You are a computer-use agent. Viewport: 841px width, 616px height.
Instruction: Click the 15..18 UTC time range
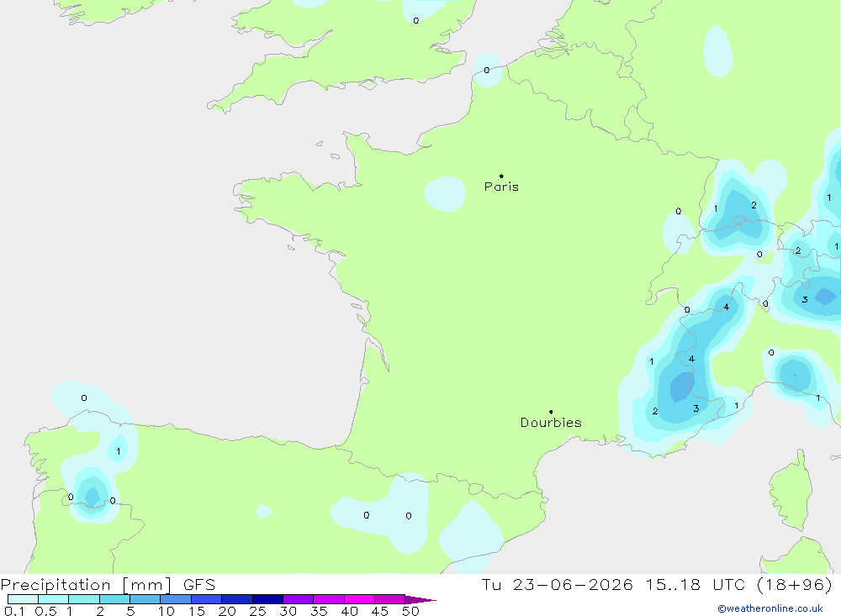[x=696, y=584]
